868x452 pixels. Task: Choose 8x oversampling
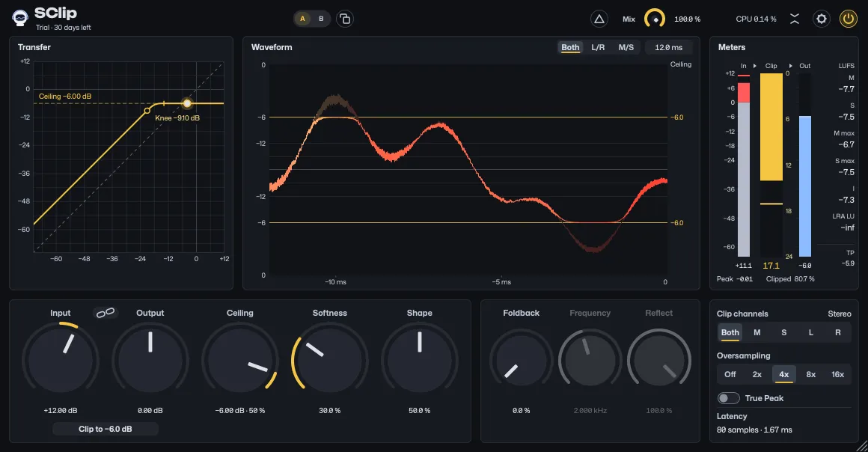[811, 374]
